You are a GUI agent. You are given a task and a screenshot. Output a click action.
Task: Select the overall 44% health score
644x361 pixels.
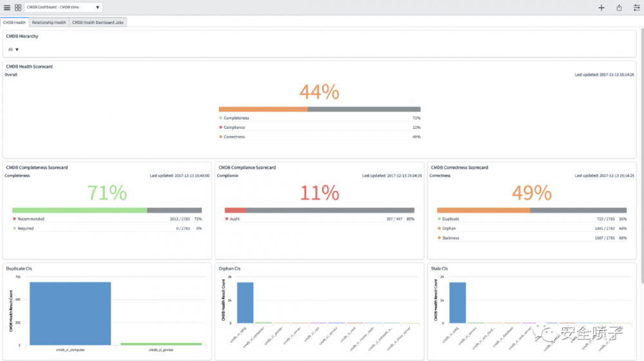pyautogui.click(x=319, y=92)
